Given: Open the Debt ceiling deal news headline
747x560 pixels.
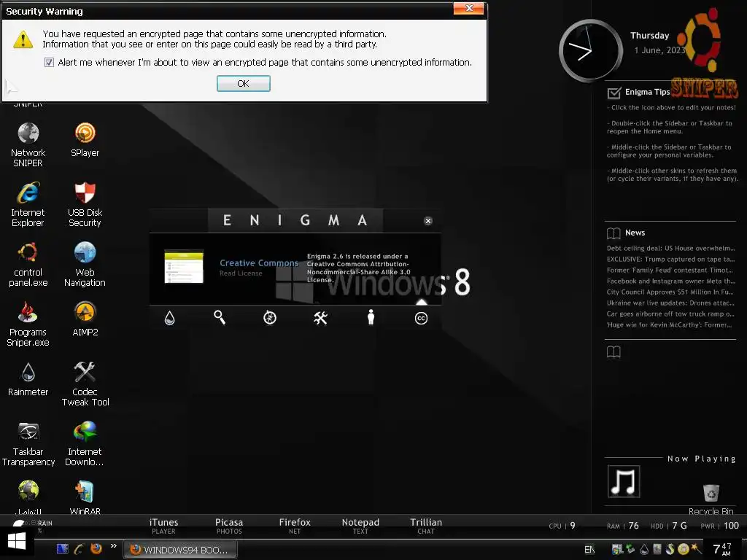Looking at the screenshot, I should 671,248.
